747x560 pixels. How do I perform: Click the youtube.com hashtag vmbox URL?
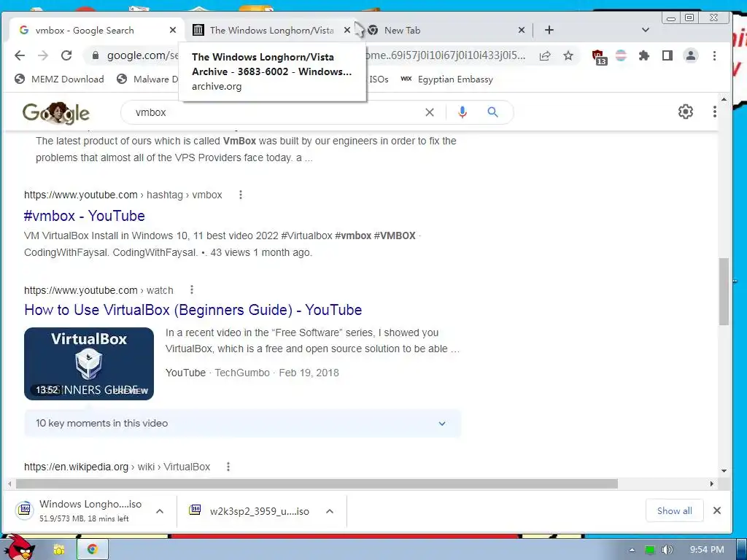coord(123,195)
